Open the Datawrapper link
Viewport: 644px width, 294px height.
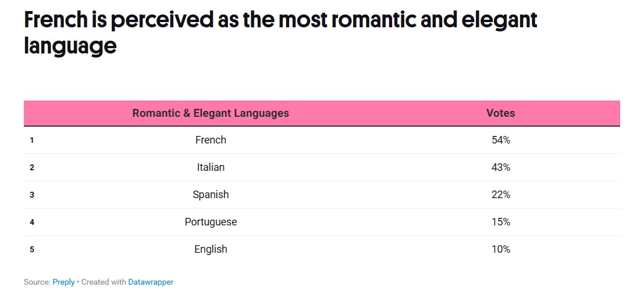(151, 282)
